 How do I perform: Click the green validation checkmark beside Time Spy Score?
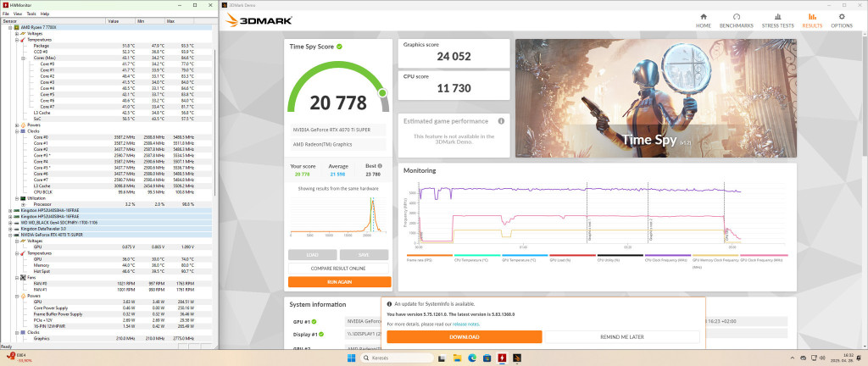(x=339, y=47)
